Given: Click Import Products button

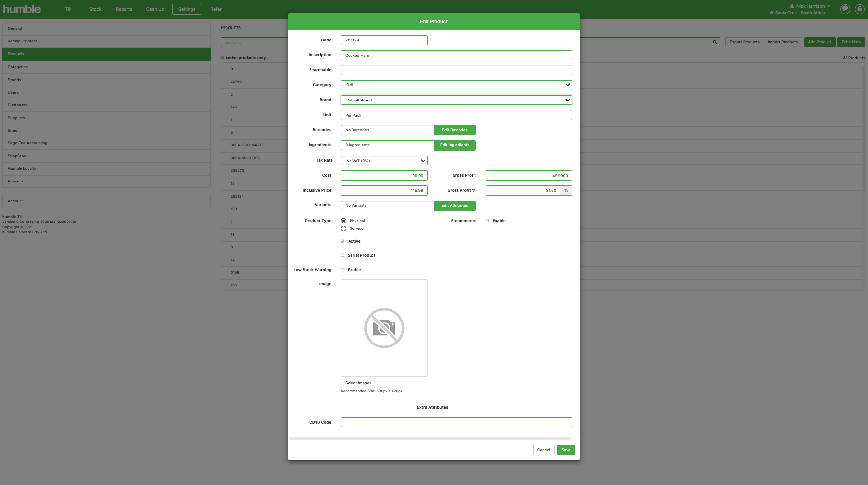Looking at the screenshot, I should pyautogui.click(x=783, y=42).
